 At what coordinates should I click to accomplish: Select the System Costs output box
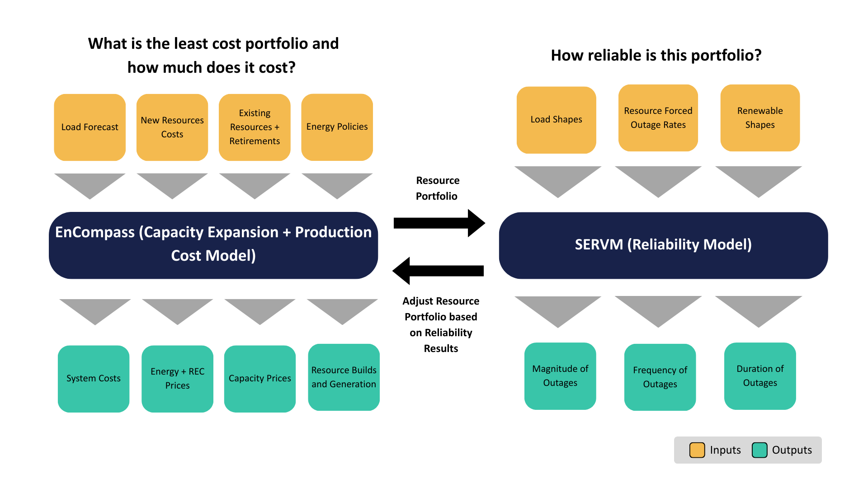pyautogui.click(x=94, y=379)
